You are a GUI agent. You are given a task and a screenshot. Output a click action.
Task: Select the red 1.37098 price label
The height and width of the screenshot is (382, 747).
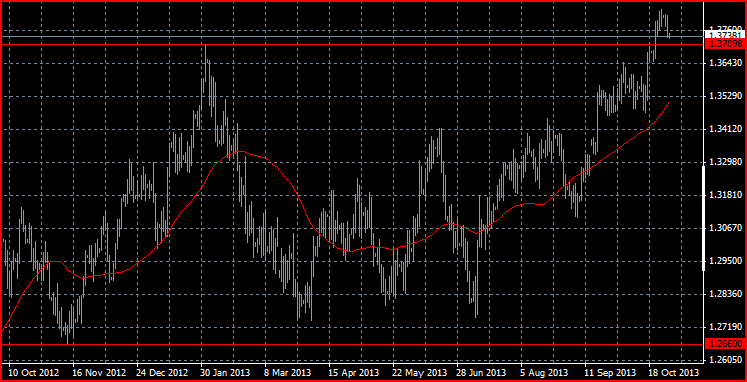(724, 44)
